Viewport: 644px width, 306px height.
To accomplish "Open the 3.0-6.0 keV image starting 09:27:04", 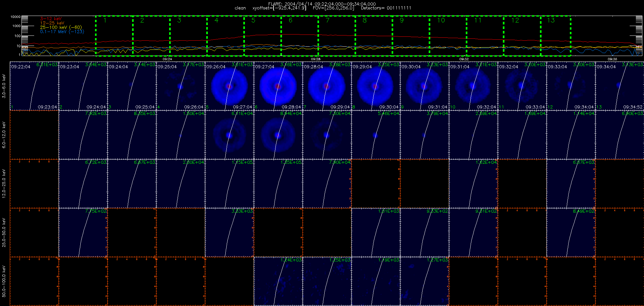I will pos(278,86).
